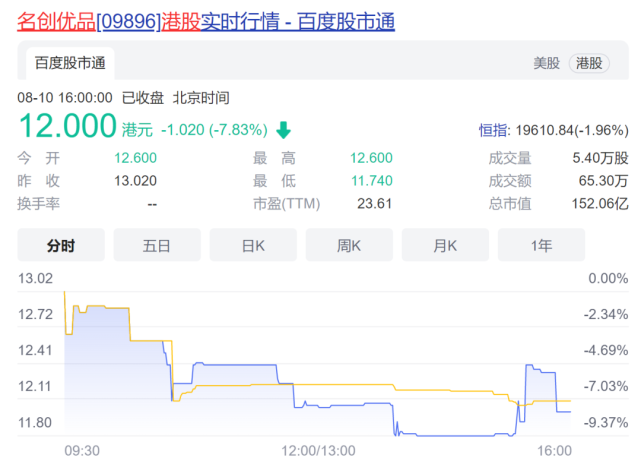
Task: Click the 12.11 y-axis label
Action: tap(34, 387)
